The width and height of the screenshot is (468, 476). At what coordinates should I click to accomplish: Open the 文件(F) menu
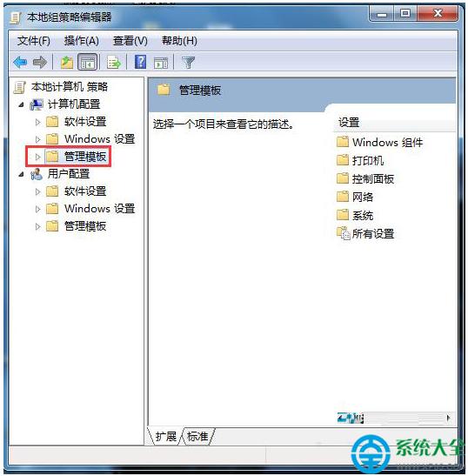point(33,41)
